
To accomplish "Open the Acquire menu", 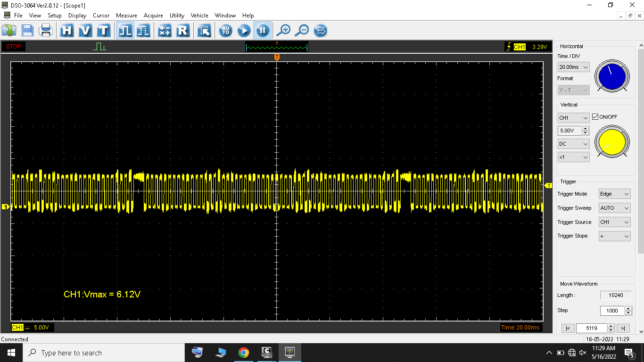I will 153,15.
